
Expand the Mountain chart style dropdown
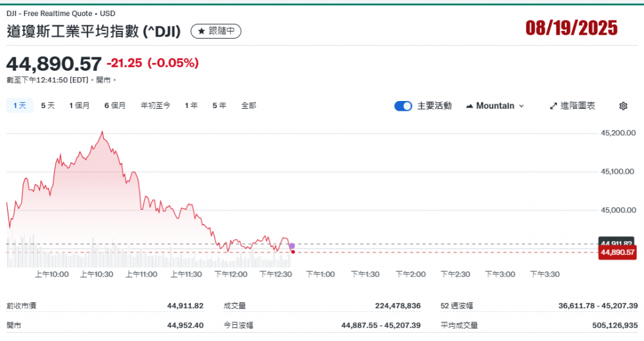pos(521,106)
